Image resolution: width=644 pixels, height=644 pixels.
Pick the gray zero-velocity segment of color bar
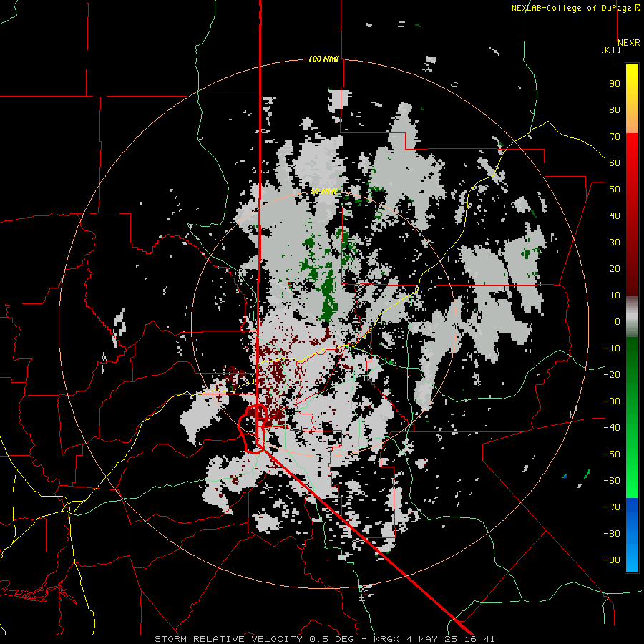[x=632, y=316]
